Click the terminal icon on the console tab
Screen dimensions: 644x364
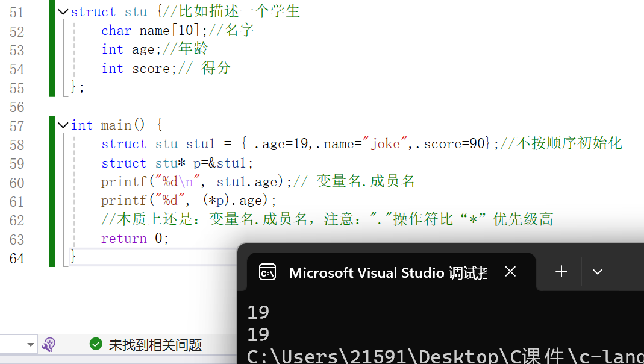[x=267, y=272]
